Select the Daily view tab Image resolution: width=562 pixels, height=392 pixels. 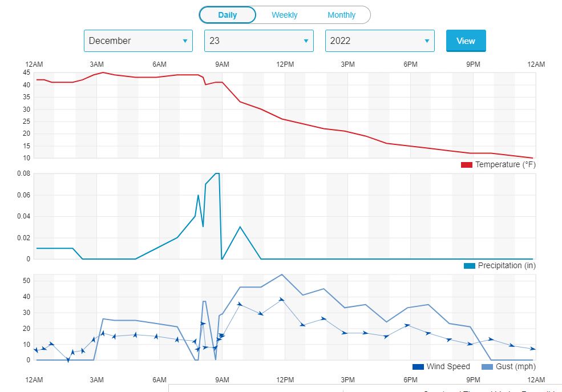pos(227,15)
